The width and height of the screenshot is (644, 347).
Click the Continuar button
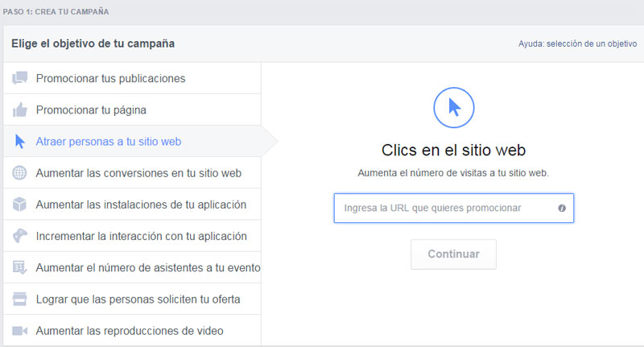453,254
